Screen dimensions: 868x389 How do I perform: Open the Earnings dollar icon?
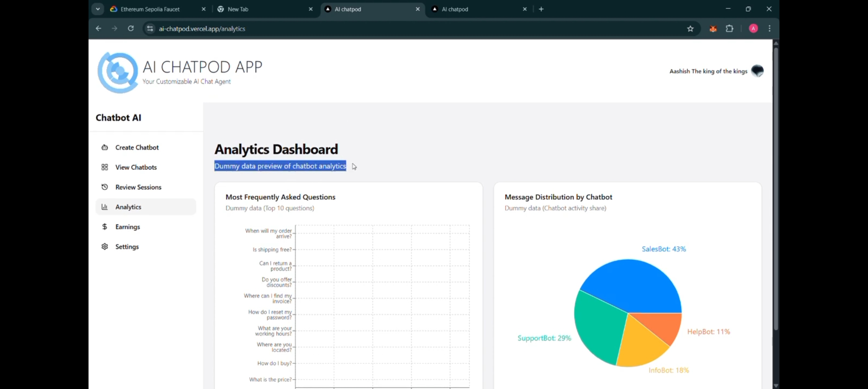click(105, 227)
